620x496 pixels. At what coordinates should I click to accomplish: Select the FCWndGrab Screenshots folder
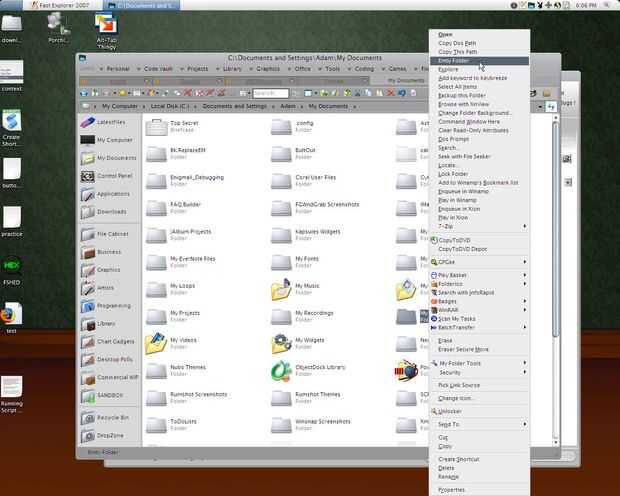tap(315, 208)
